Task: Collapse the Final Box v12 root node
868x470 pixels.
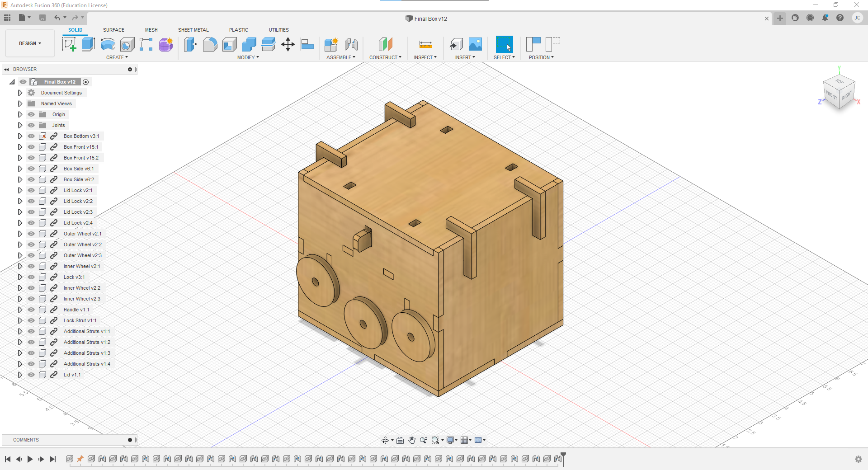Action: (x=12, y=82)
